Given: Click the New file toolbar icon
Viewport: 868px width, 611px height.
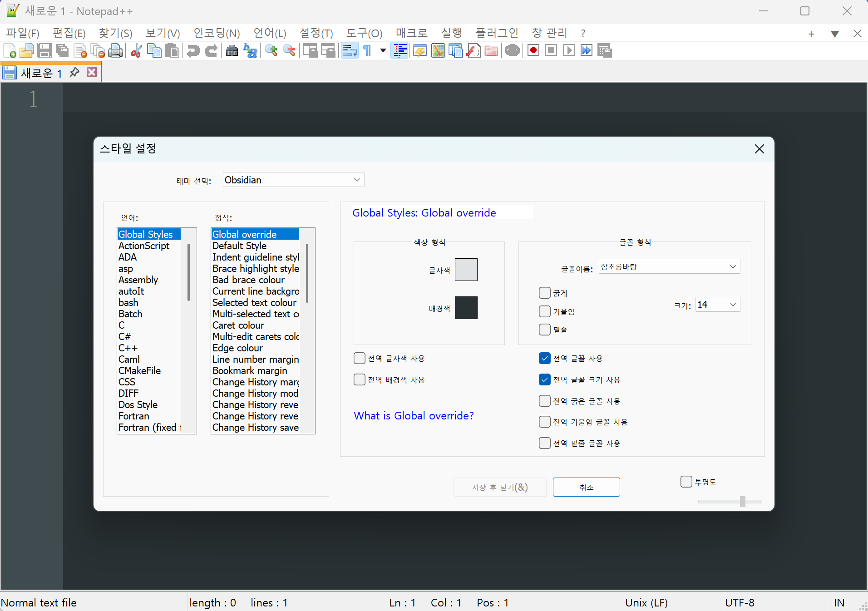Looking at the screenshot, I should (x=10, y=51).
